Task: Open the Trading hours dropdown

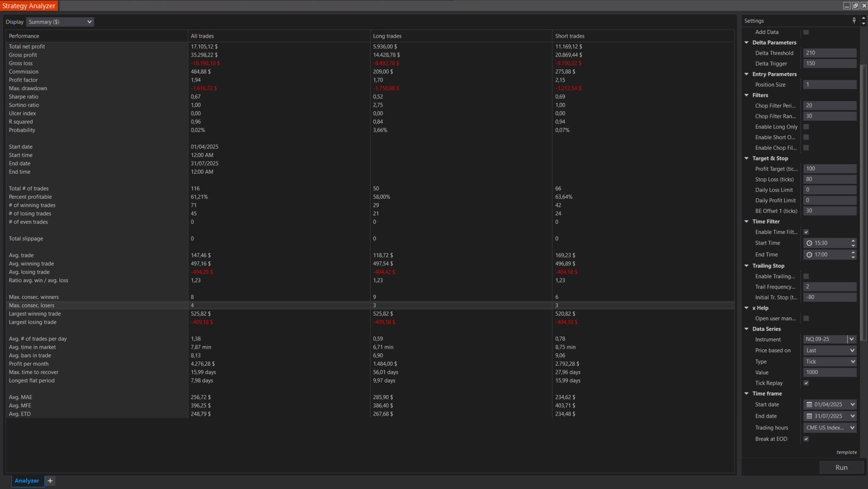Action: coord(829,428)
